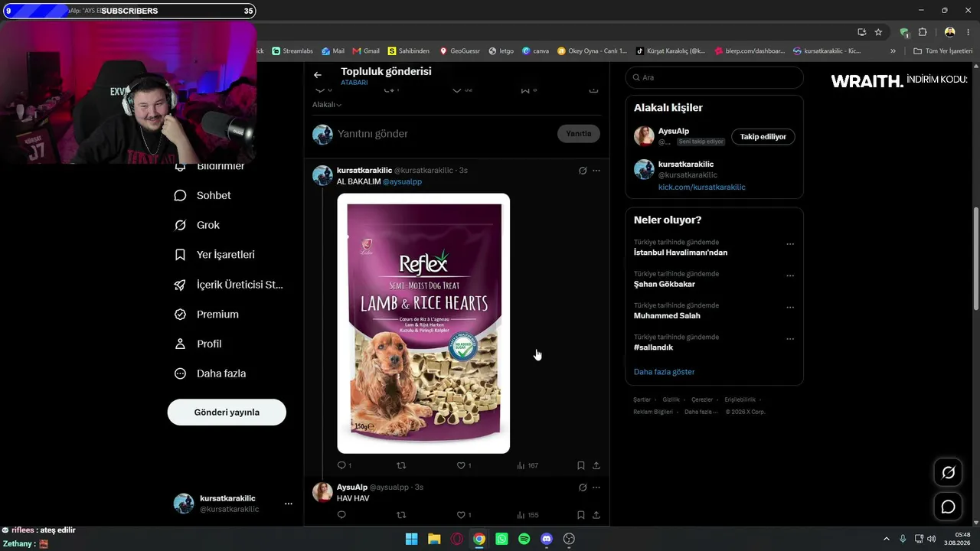
Task: Reply to AysuAlp's HAV HAV post
Action: click(341, 515)
